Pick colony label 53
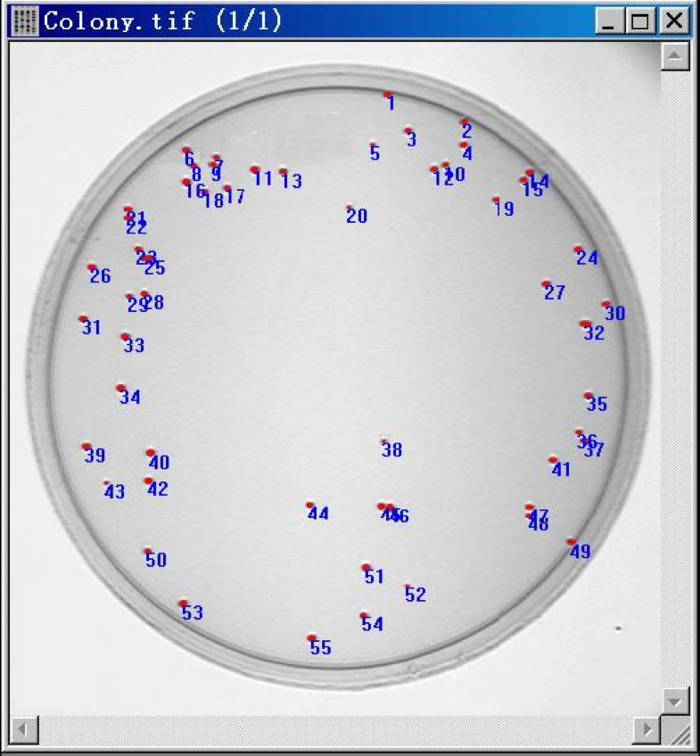700x756 pixels. tap(193, 612)
